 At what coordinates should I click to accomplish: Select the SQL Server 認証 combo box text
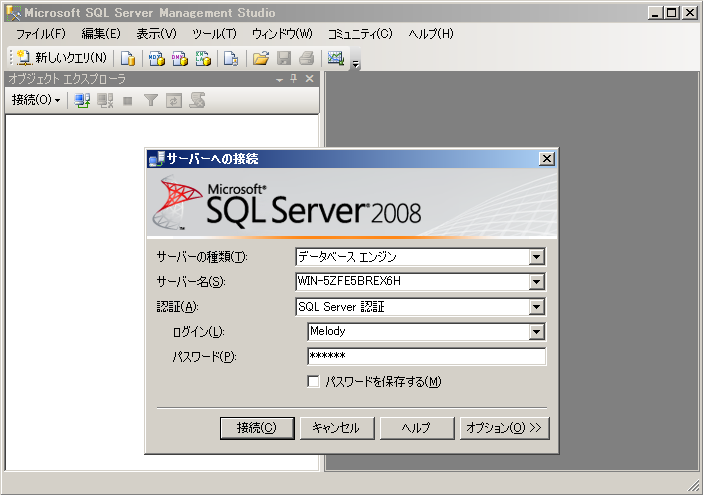tap(341, 307)
